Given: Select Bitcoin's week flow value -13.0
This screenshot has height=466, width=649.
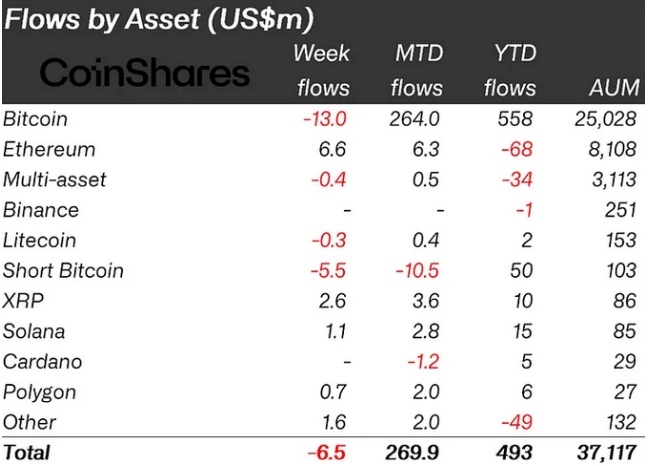Looking at the screenshot, I should (326, 119).
